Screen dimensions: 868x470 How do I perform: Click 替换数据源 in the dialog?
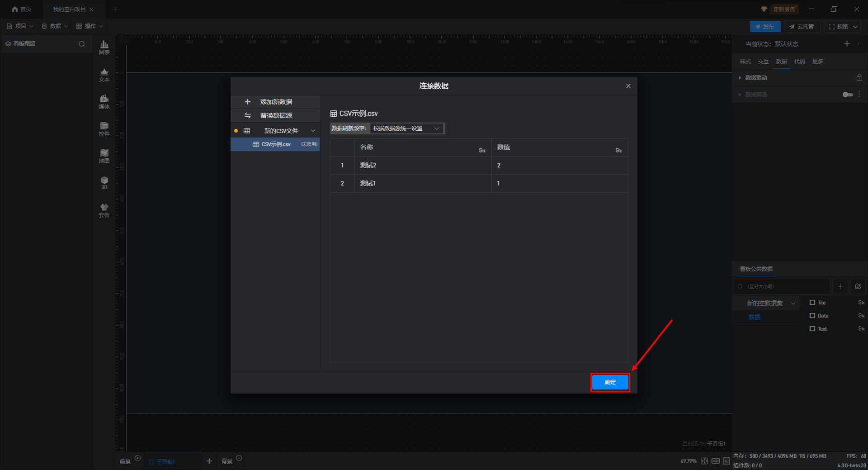click(x=275, y=115)
